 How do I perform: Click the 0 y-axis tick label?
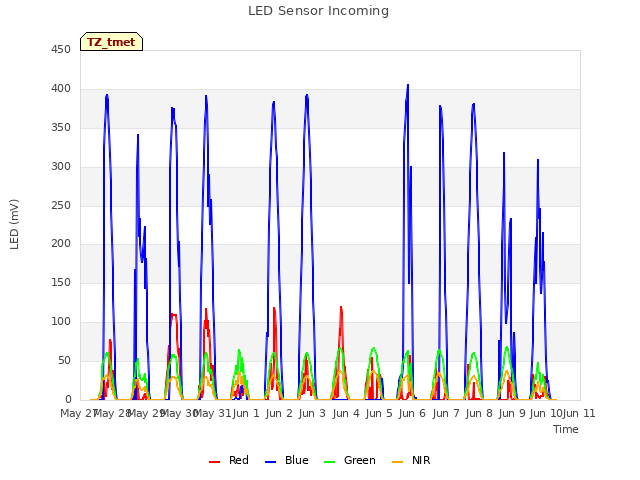(68, 399)
